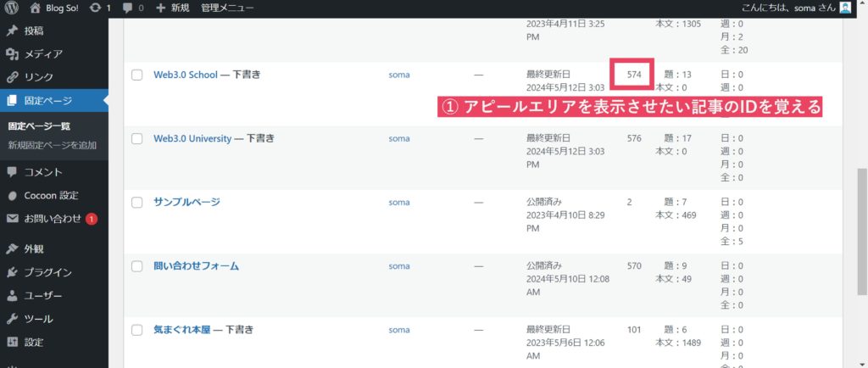Select the Web3.0 University page checkbox
Screen dimensions: 868x368
[137, 138]
